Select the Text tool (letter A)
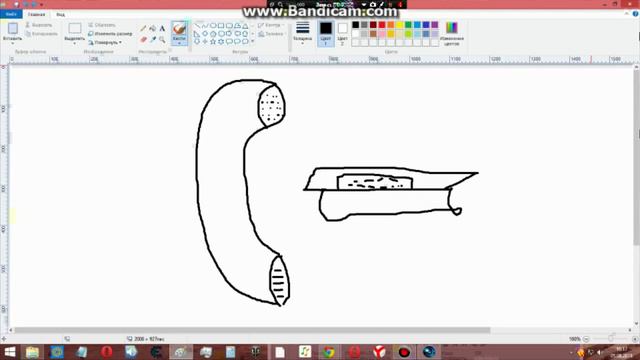The width and height of the screenshot is (640, 360). pyautogui.click(x=162, y=29)
